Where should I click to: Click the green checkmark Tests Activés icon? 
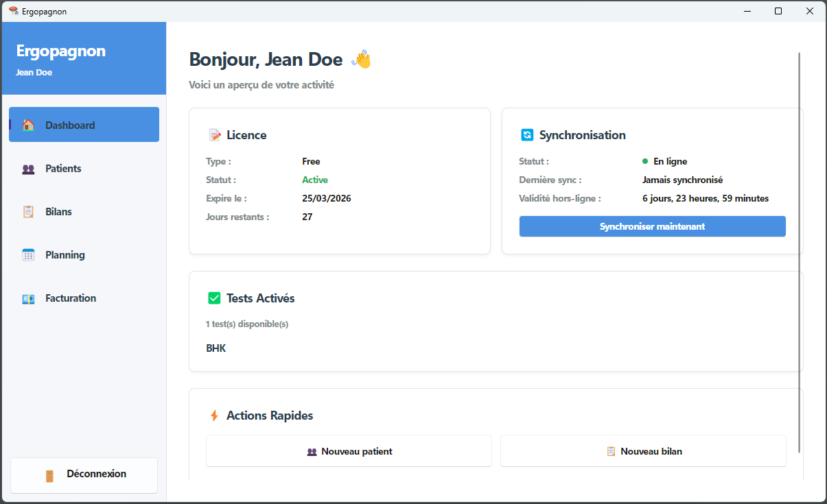(x=214, y=298)
